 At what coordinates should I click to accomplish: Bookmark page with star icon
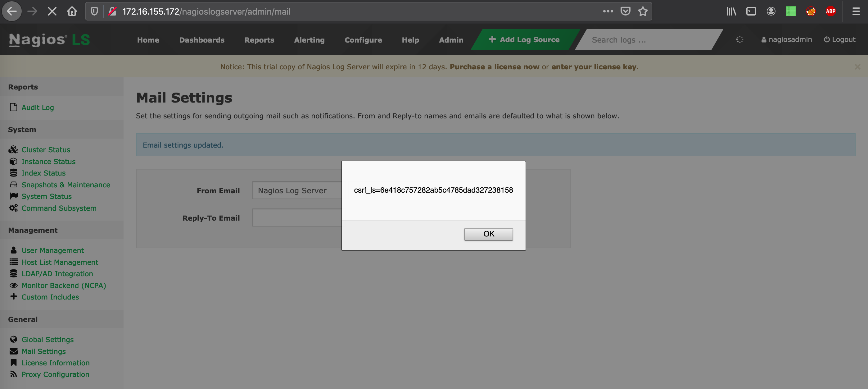[643, 11]
